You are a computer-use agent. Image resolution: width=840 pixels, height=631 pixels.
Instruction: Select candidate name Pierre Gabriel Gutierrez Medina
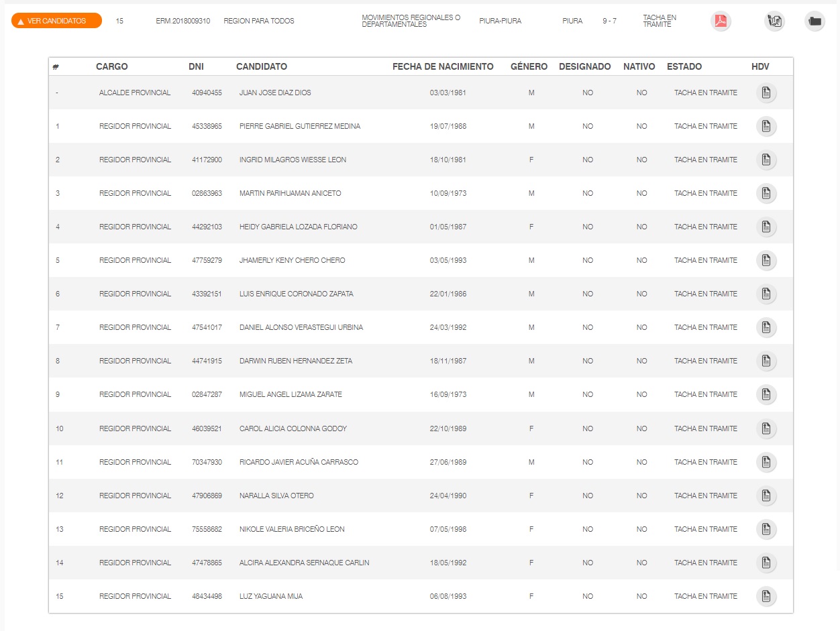tap(300, 127)
